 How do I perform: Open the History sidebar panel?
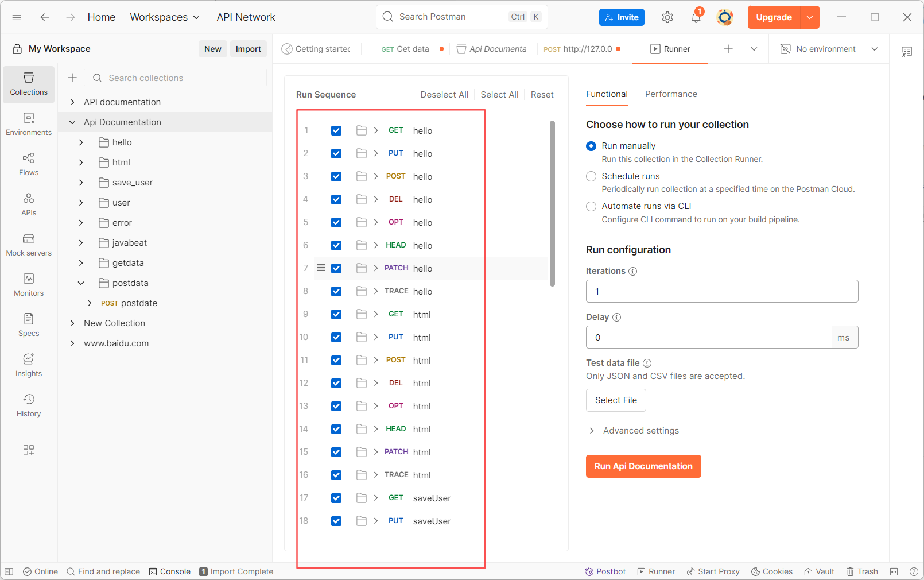click(29, 406)
